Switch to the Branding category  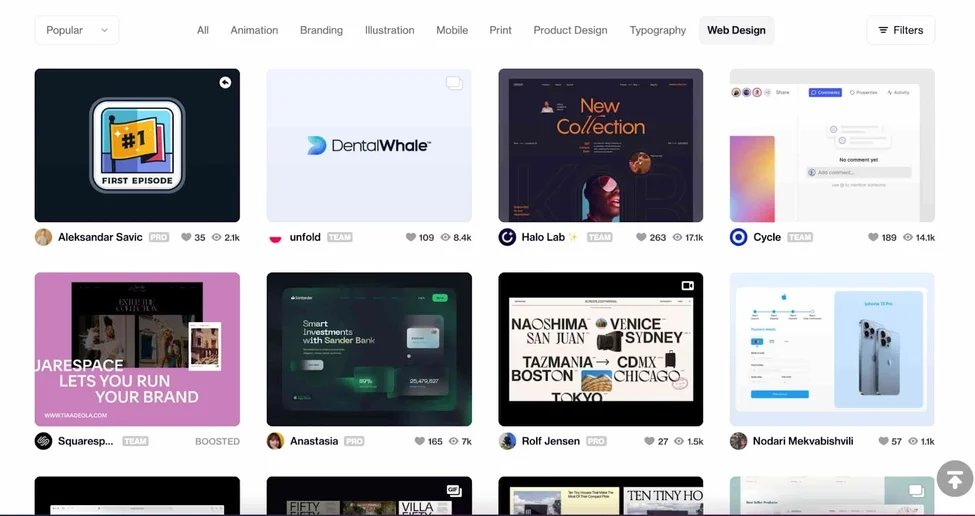[321, 30]
